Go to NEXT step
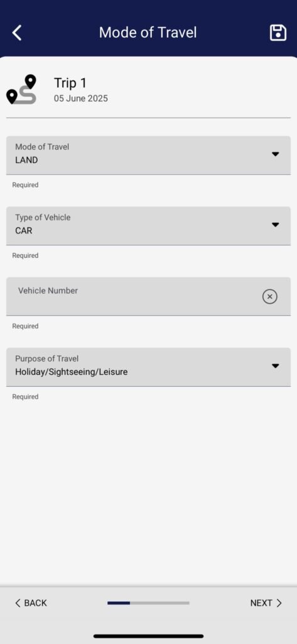297x644 pixels. pos(266,603)
